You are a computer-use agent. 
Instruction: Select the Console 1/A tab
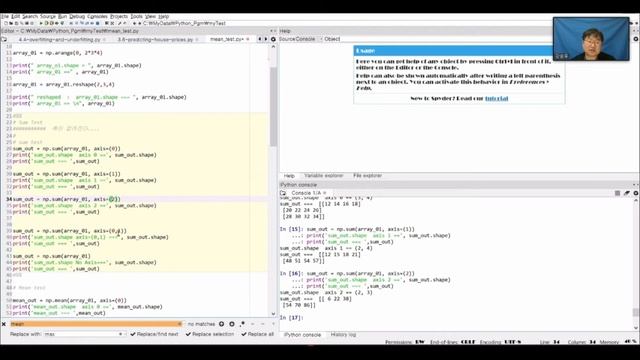click(306, 193)
